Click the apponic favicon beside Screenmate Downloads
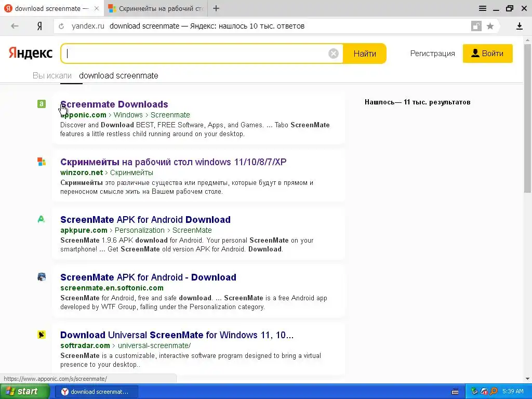 pyautogui.click(x=42, y=104)
